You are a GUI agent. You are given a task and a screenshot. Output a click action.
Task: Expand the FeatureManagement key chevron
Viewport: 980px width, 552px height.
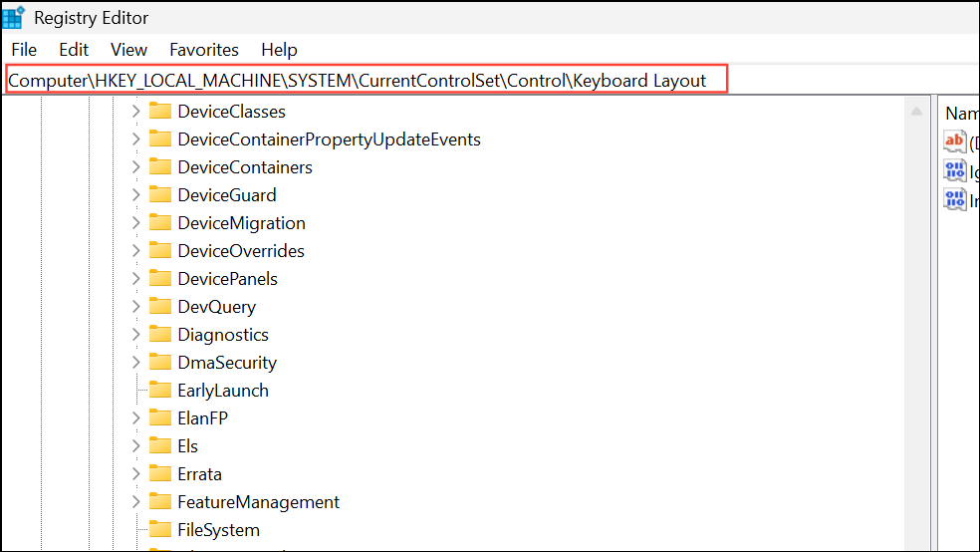[136, 502]
